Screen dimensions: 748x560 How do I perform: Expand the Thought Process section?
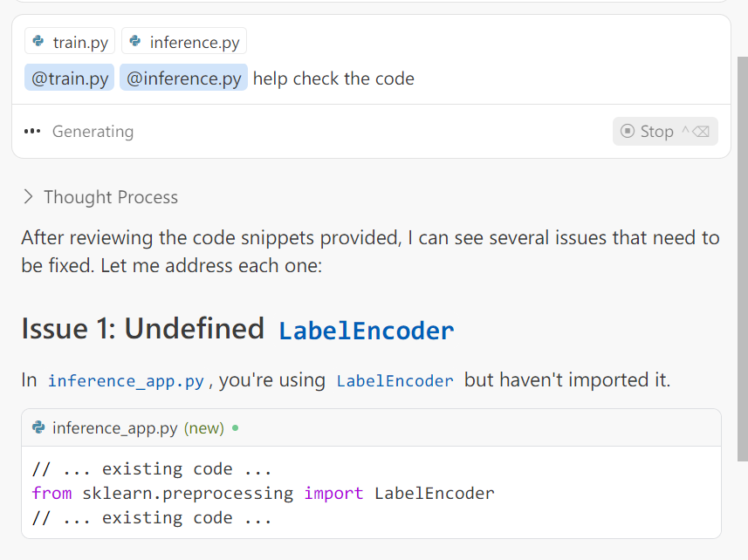(x=28, y=197)
